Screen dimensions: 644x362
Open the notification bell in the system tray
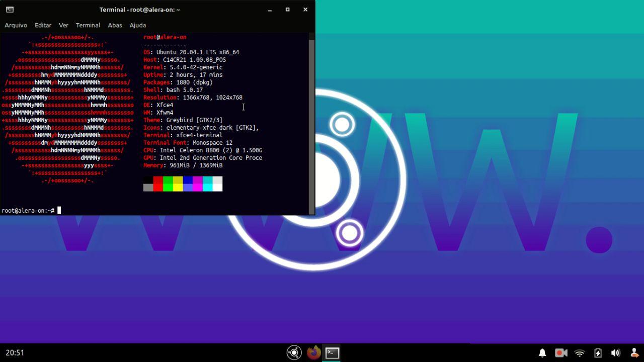coord(542,352)
